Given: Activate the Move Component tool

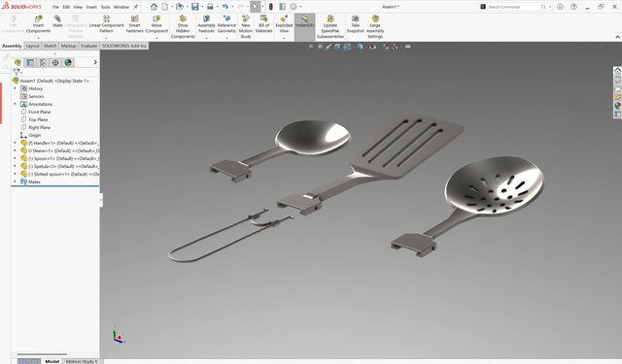Looking at the screenshot, I should pos(156,24).
